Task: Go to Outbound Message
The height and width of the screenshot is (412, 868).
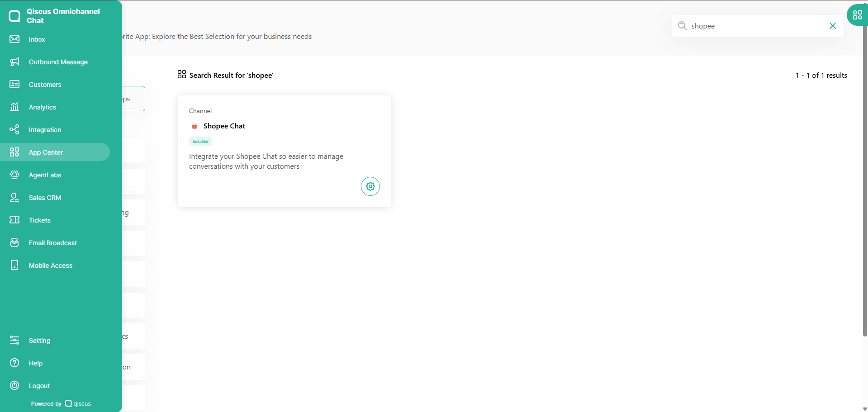Action: [x=58, y=62]
